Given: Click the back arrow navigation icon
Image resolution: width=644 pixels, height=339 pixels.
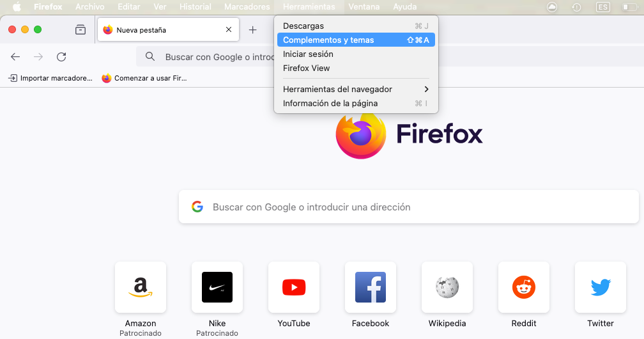Looking at the screenshot, I should (x=15, y=57).
